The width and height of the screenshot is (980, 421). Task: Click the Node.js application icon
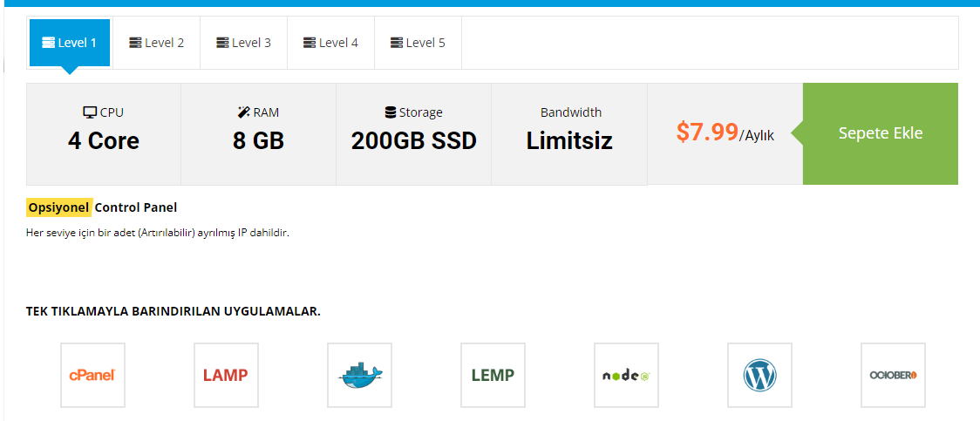626,376
